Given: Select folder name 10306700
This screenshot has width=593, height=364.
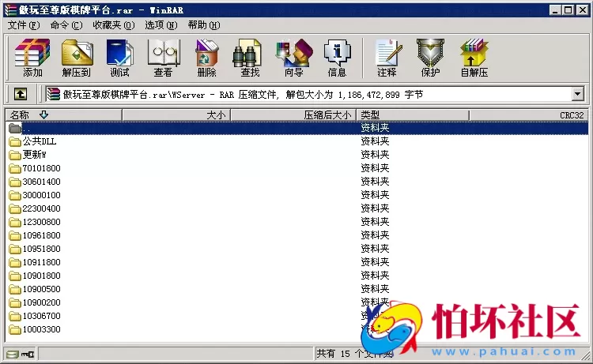Looking at the screenshot, I should 42,316.
